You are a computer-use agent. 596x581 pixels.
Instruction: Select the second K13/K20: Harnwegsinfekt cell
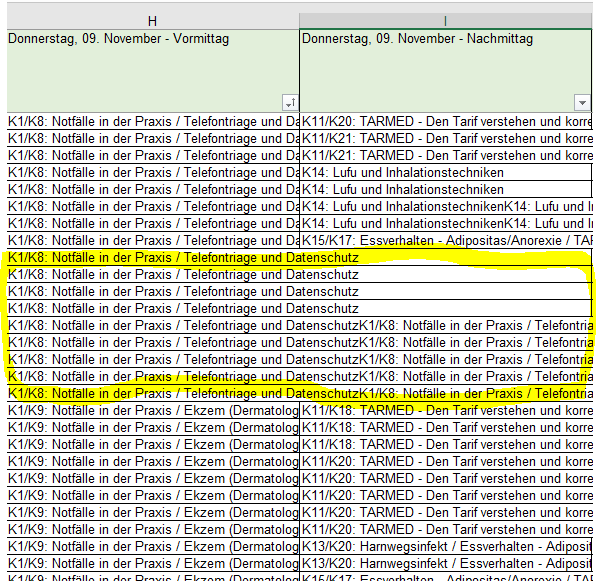tap(445, 564)
